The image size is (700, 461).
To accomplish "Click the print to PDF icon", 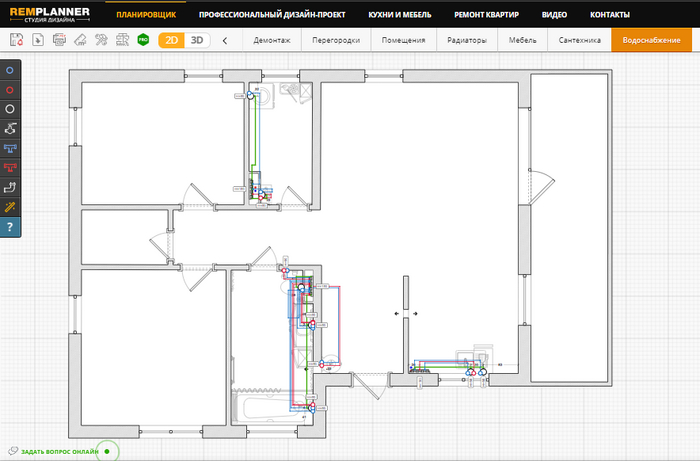I will tap(59, 40).
